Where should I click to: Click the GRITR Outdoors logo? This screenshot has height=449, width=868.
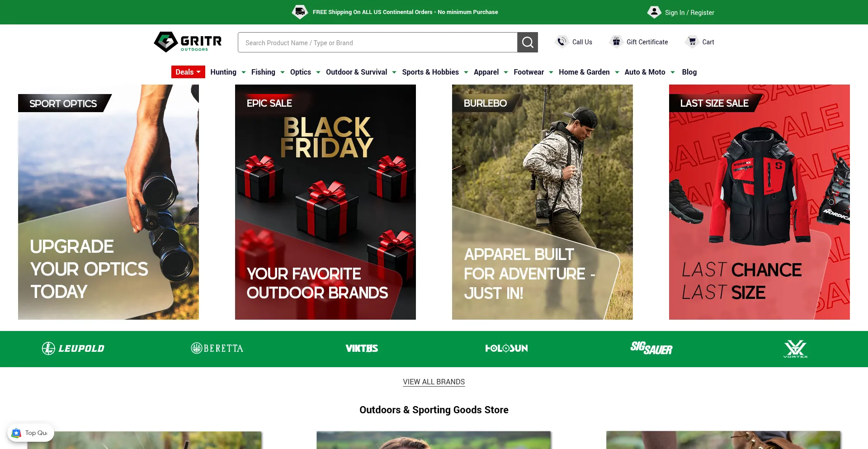click(188, 42)
